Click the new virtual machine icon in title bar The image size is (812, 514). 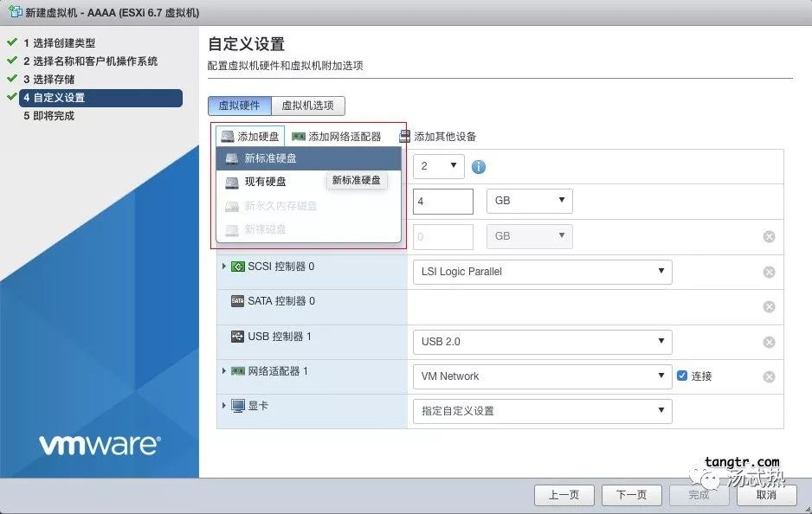pyautogui.click(x=16, y=12)
